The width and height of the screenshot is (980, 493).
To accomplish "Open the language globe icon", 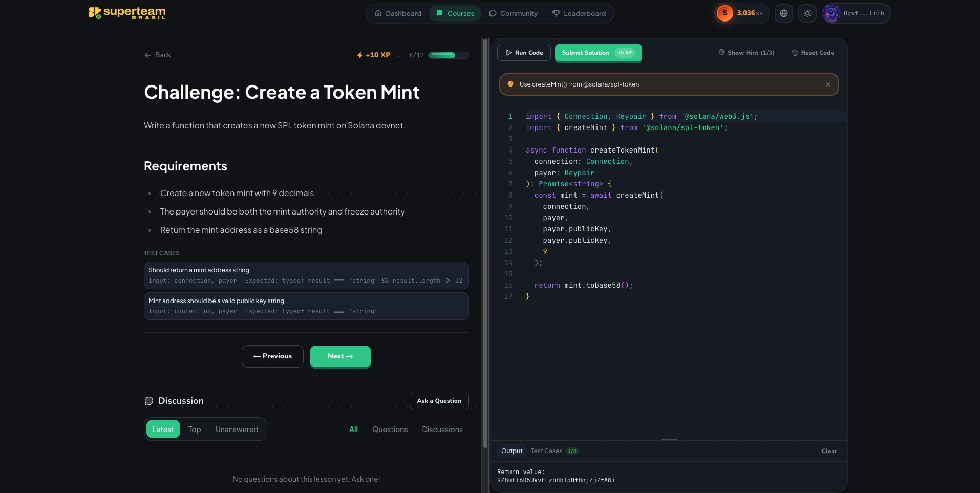I will click(784, 13).
